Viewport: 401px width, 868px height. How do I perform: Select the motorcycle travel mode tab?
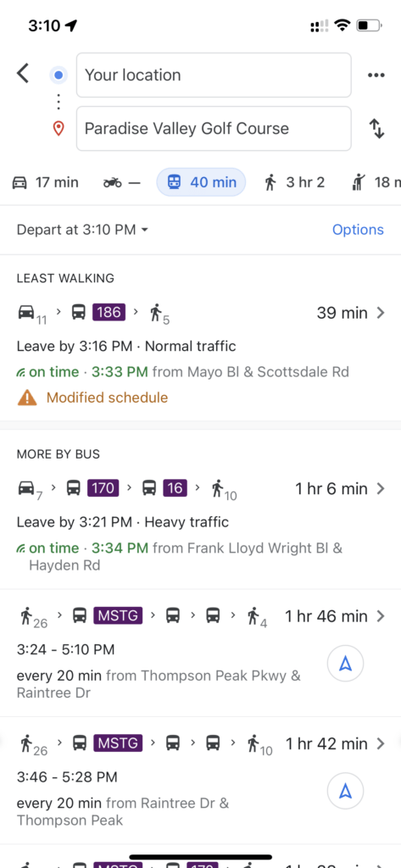click(122, 182)
